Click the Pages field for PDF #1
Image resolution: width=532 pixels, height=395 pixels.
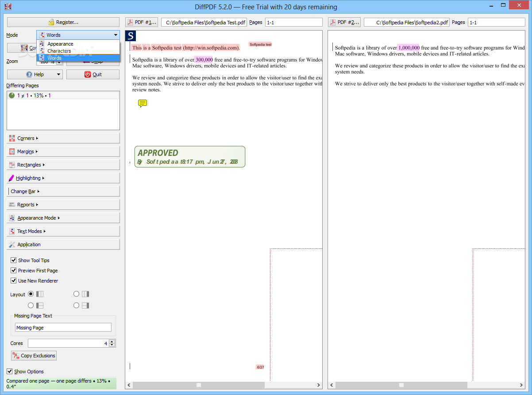[x=294, y=22]
